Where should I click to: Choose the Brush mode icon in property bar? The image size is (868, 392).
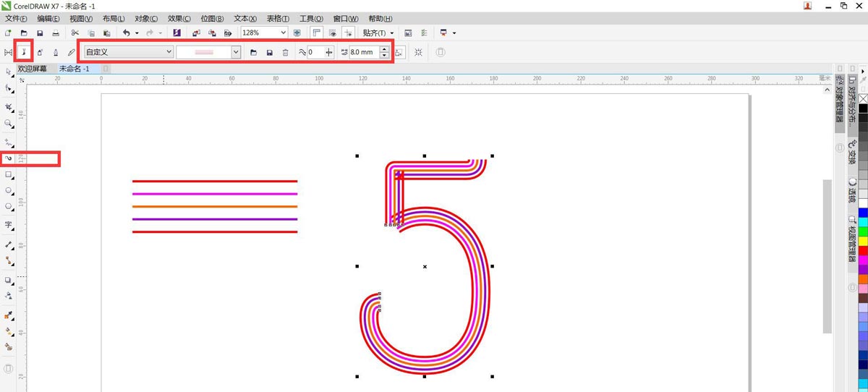pos(24,52)
